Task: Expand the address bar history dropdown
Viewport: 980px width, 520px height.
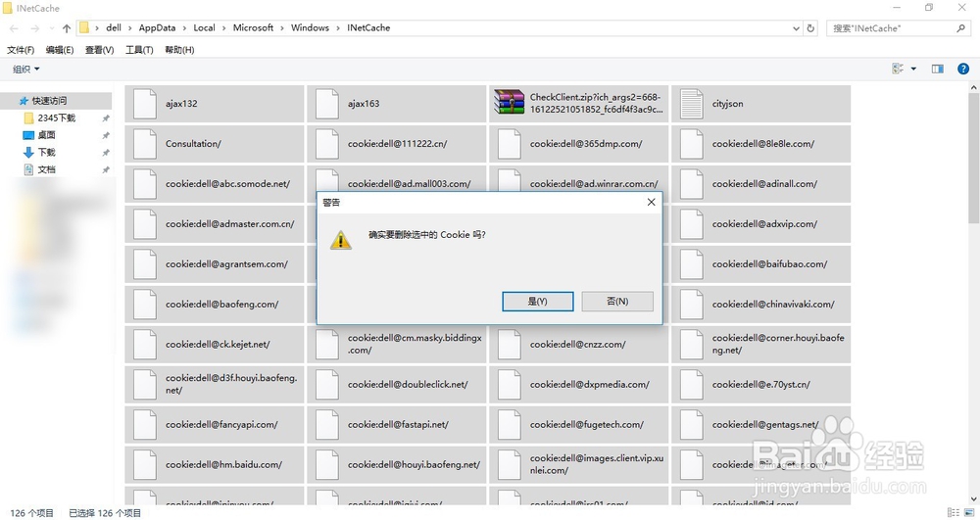Action: click(796, 28)
